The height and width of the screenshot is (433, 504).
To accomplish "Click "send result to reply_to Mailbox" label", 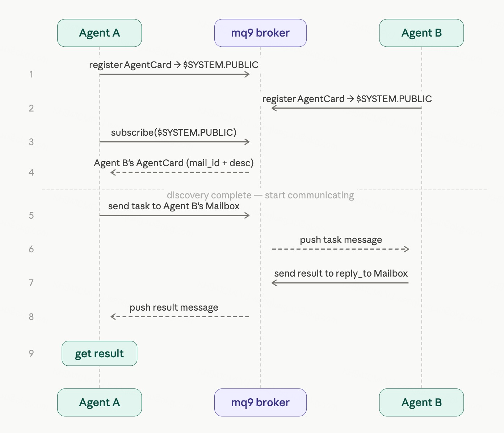I will (x=341, y=273).
